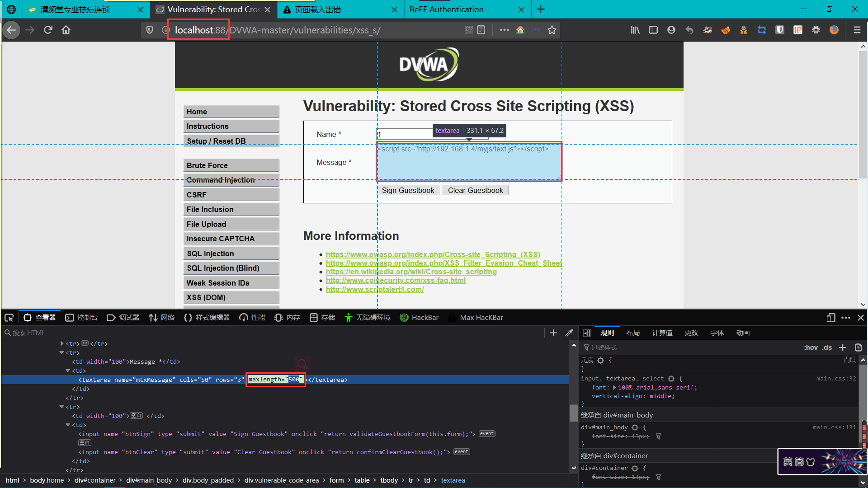The height and width of the screenshot is (488, 868).
Task: Open the scriptalert1.com link
Action: 375,289
